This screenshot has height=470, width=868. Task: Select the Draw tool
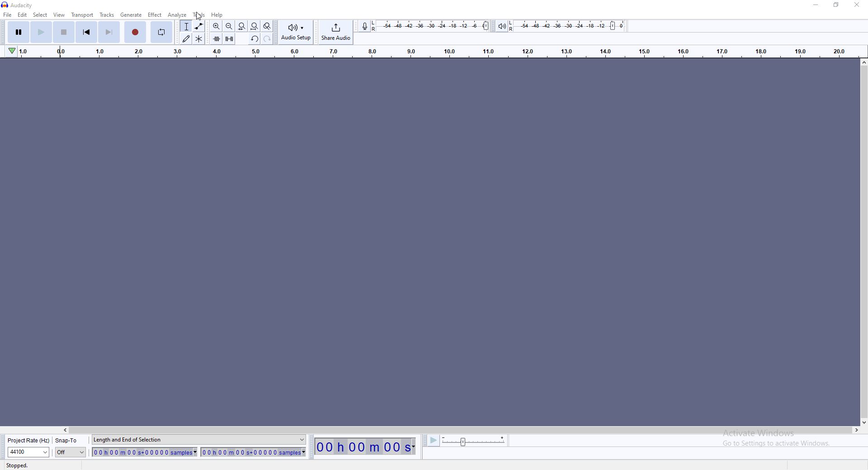coord(186,38)
